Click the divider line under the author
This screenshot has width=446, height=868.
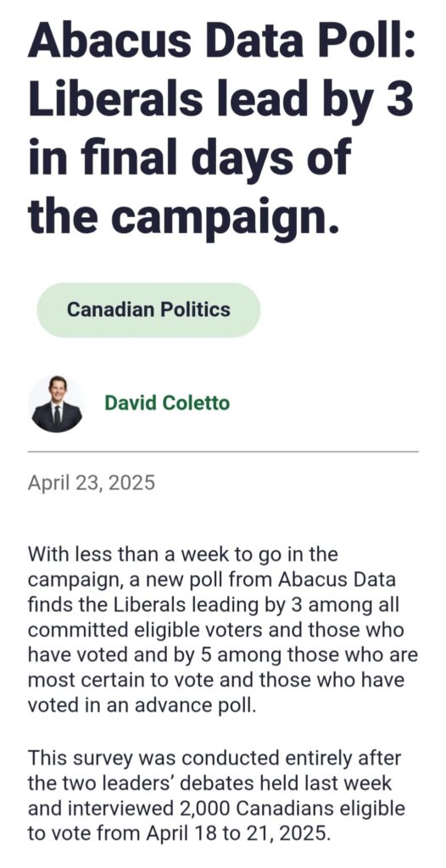coord(223,451)
